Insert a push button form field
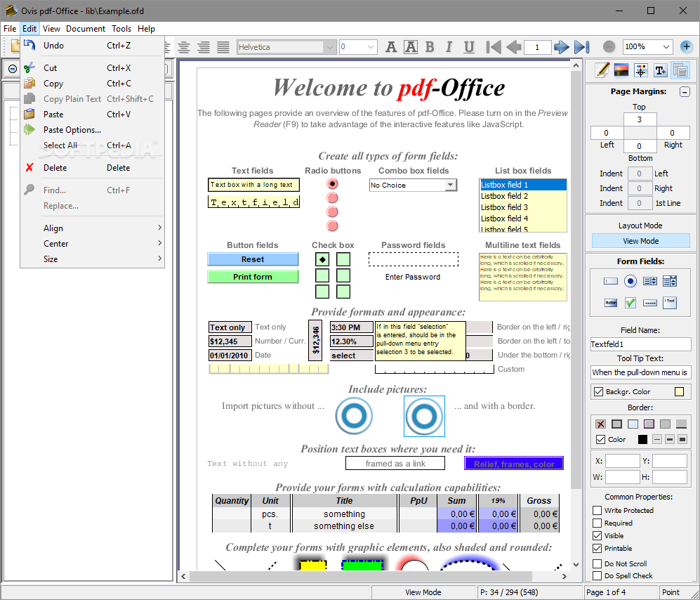 [610, 302]
